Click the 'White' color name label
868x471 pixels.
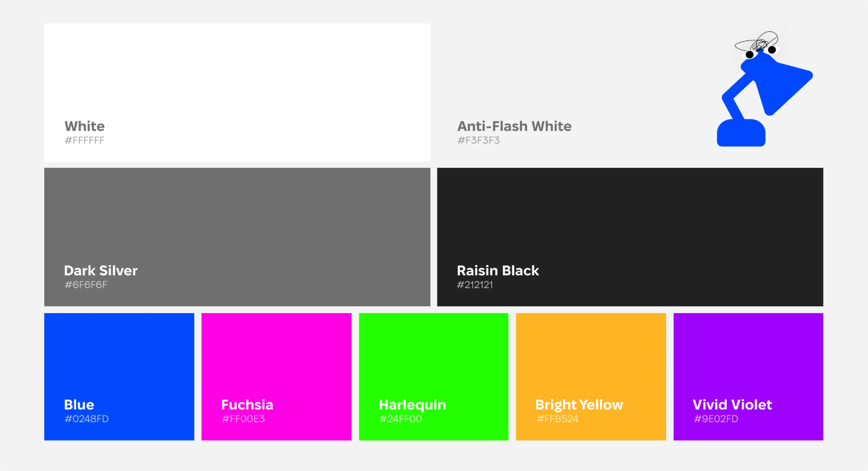[x=85, y=126]
